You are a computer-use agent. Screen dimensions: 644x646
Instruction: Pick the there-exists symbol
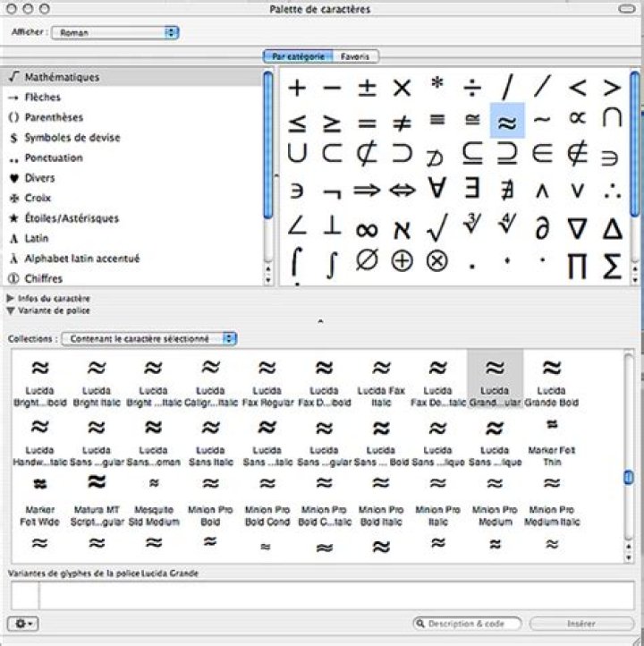pyautogui.click(x=472, y=188)
